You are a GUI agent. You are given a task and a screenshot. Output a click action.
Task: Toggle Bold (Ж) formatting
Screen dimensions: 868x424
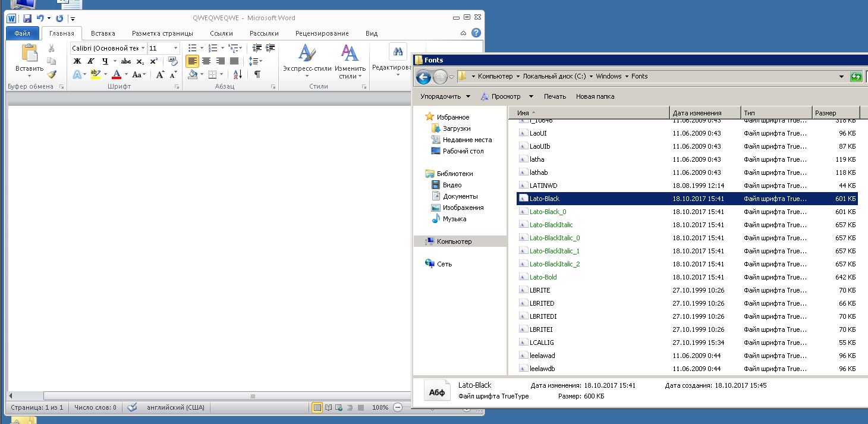(x=77, y=61)
